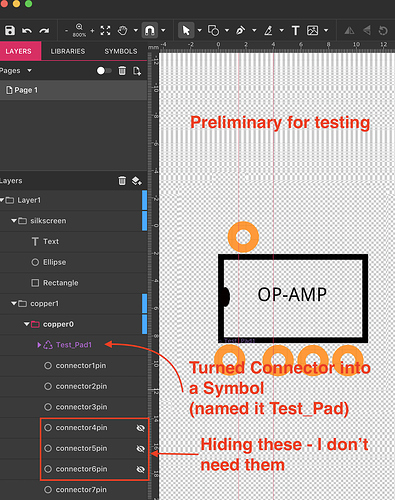Choose the arrow Select tool
The height and width of the screenshot is (500, 395).
(186, 31)
